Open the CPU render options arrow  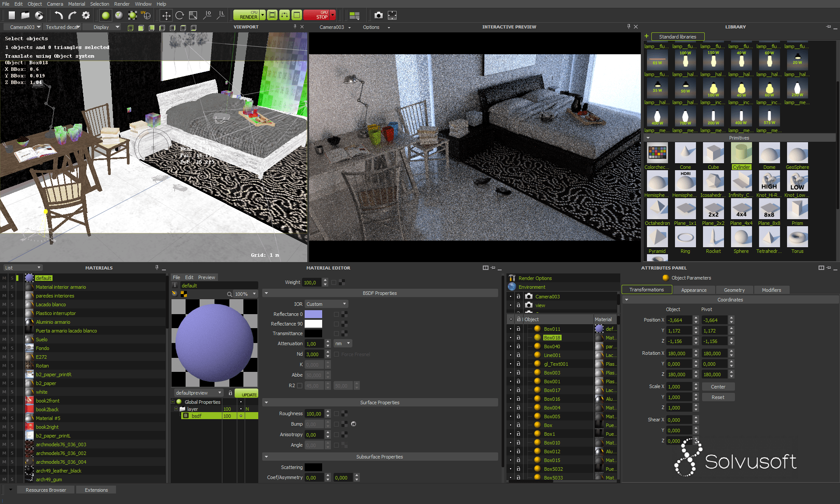click(x=263, y=15)
